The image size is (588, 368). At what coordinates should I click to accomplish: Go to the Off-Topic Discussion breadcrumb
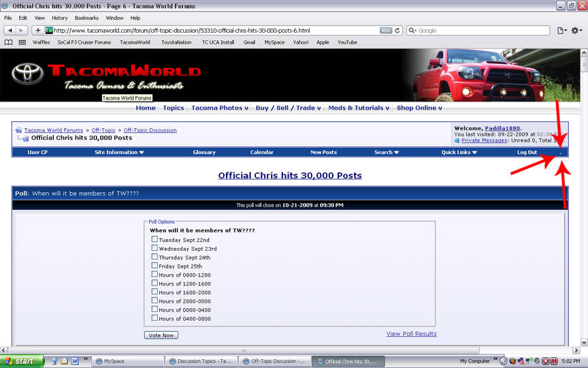[150, 130]
